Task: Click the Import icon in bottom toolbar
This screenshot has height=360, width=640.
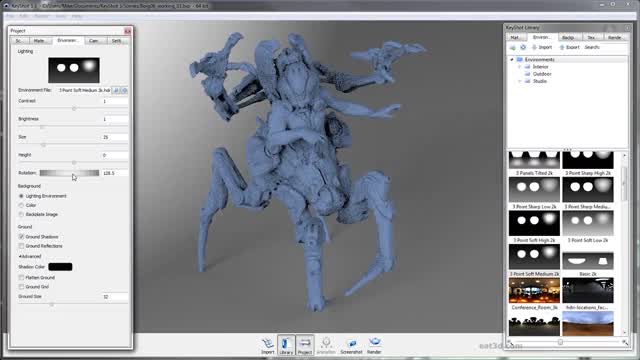Action: [x=268, y=345]
